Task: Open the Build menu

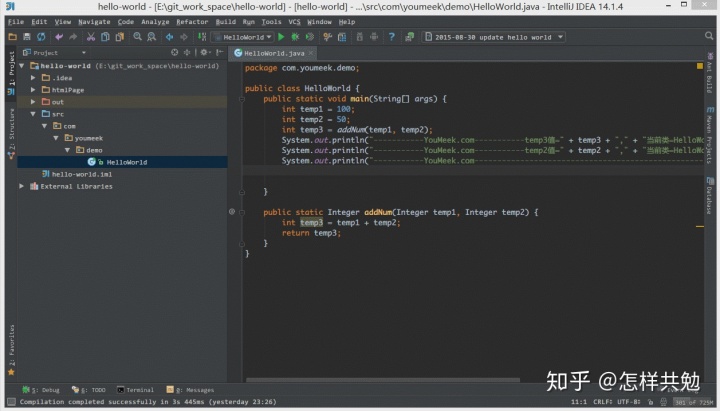Action: pyautogui.click(x=225, y=22)
